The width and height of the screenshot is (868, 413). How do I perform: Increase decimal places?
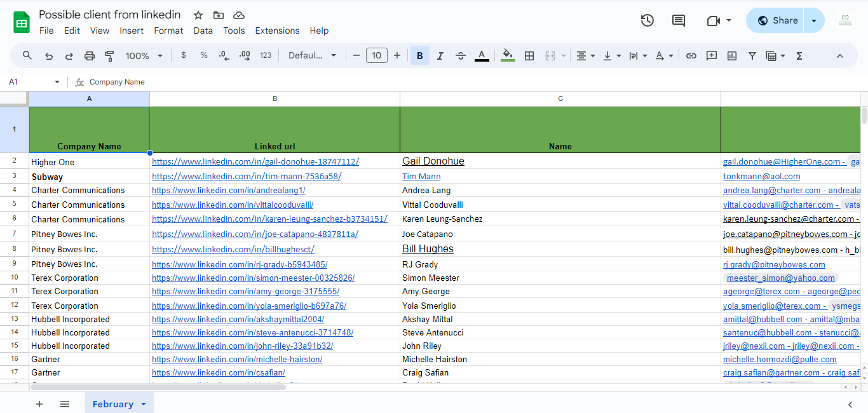click(x=245, y=56)
